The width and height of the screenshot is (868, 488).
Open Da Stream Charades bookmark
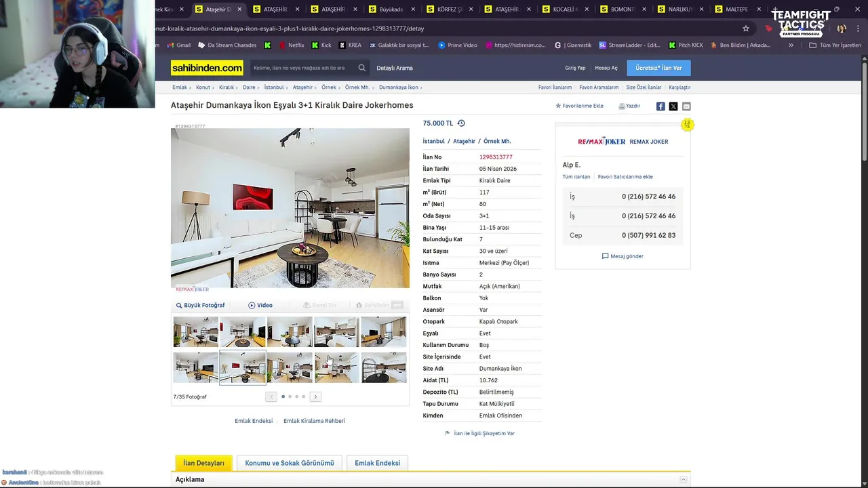[227, 45]
